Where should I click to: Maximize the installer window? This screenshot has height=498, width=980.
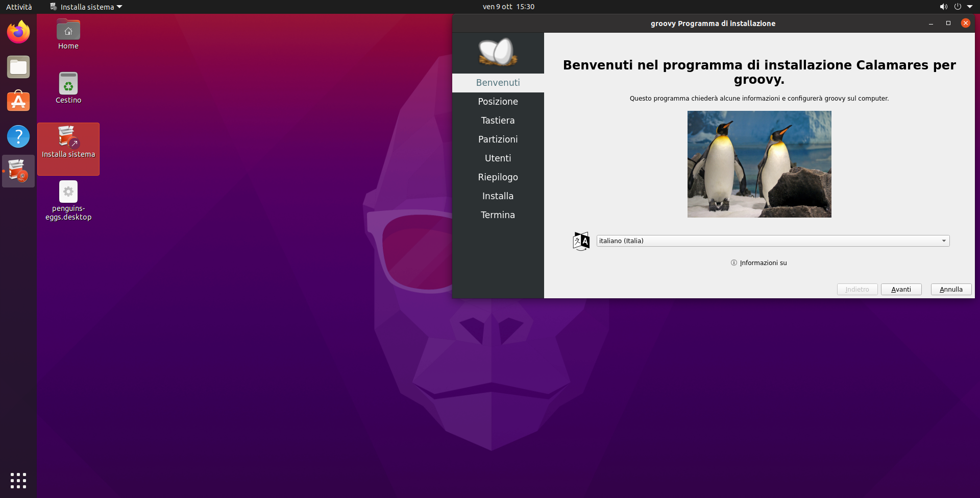[x=948, y=23]
